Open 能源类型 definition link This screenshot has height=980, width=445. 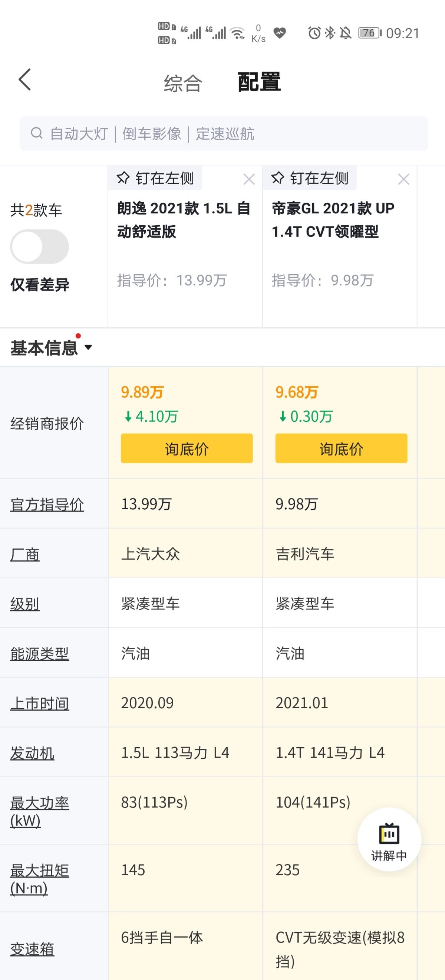40,654
